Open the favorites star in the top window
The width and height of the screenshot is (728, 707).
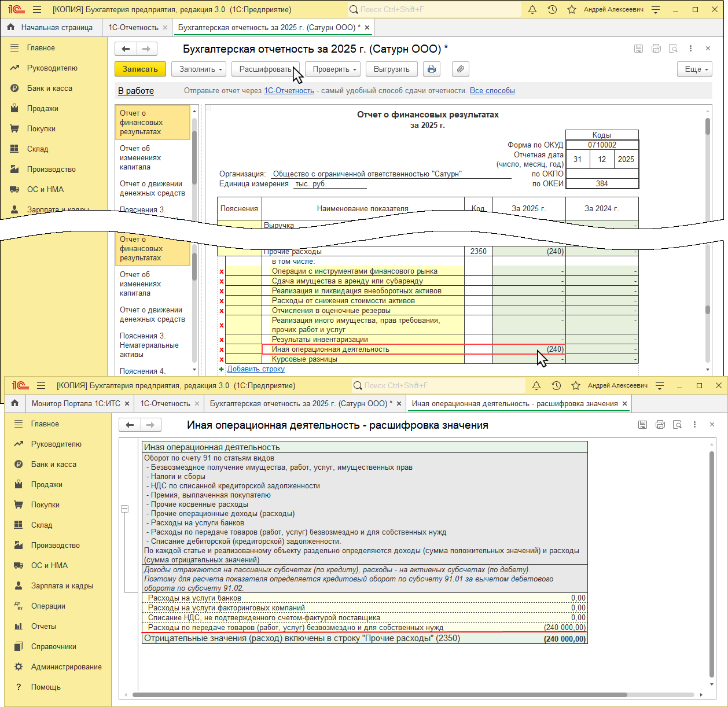click(x=572, y=9)
